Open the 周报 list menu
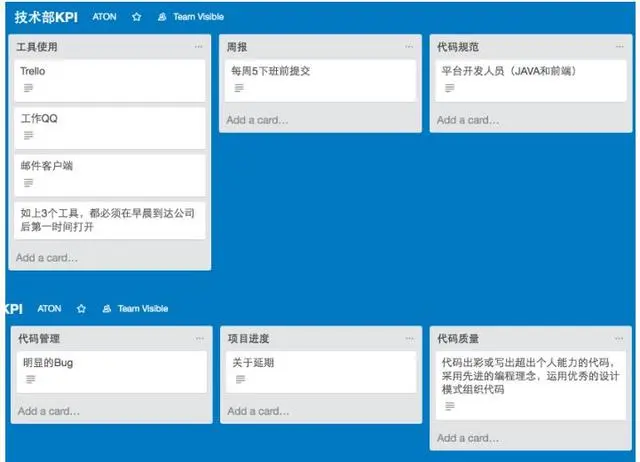The width and height of the screenshot is (640, 462). 409,46
